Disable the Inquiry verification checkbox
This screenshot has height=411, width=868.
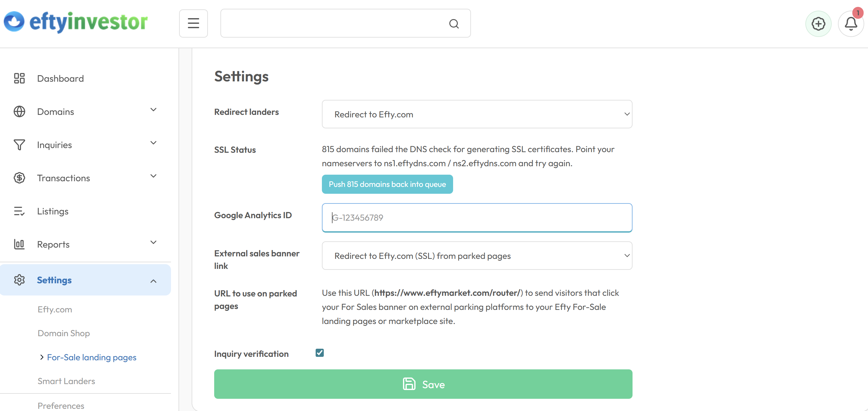(x=319, y=352)
